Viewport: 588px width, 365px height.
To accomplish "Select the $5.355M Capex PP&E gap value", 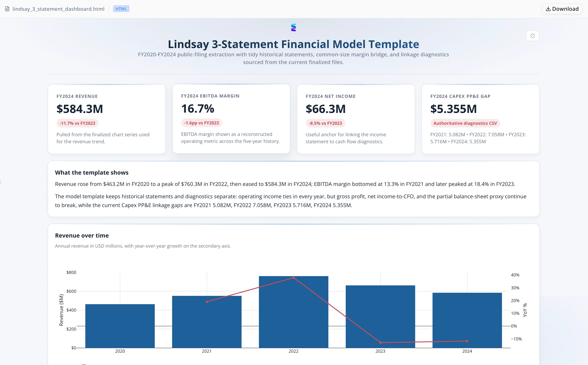I will point(454,109).
